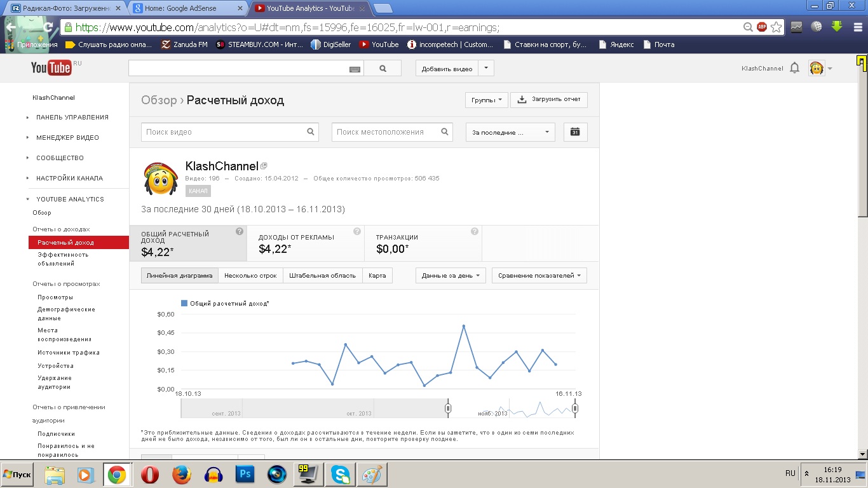The width and height of the screenshot is (868, 488).
Task: Open the За последние date range dropdown
Action: click(x=510, y=132)
